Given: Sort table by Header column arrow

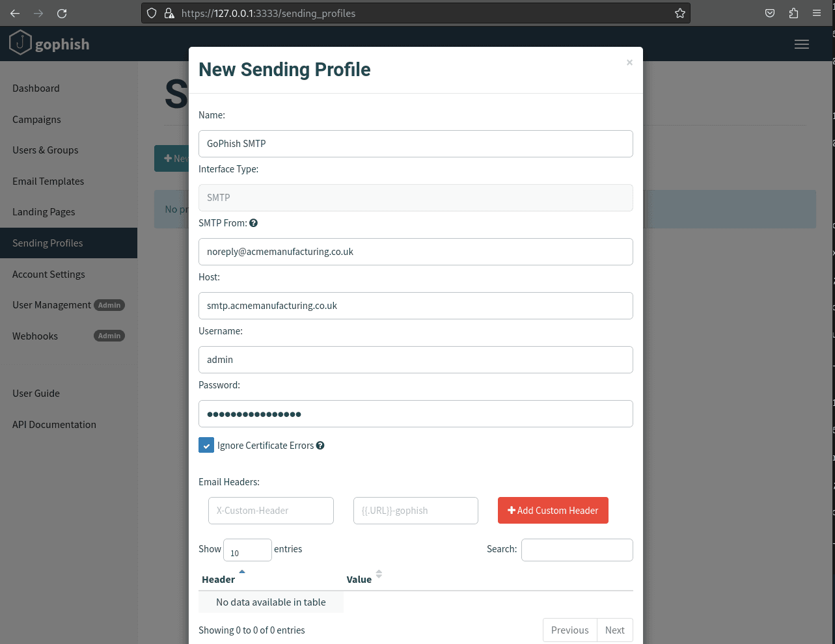Looking at the screenshot, I should 242,572.
